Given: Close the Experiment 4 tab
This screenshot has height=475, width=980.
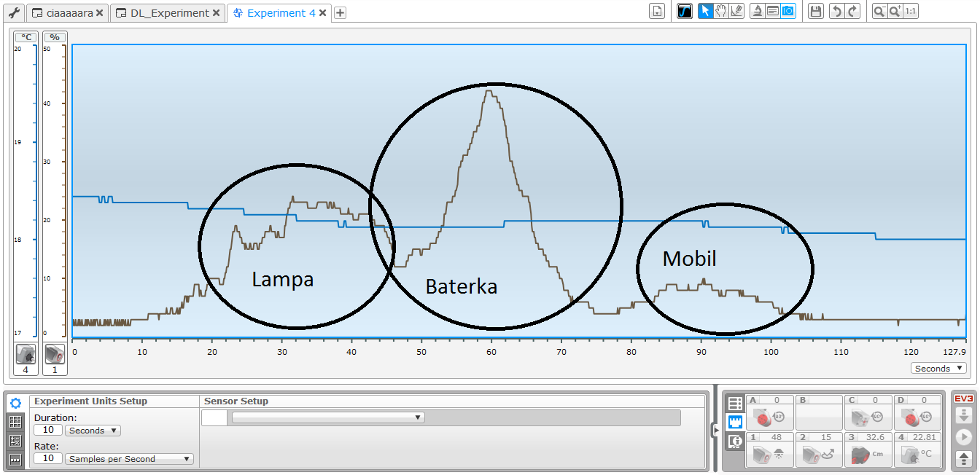Looking at the screenshot, I should click(322, 13).
